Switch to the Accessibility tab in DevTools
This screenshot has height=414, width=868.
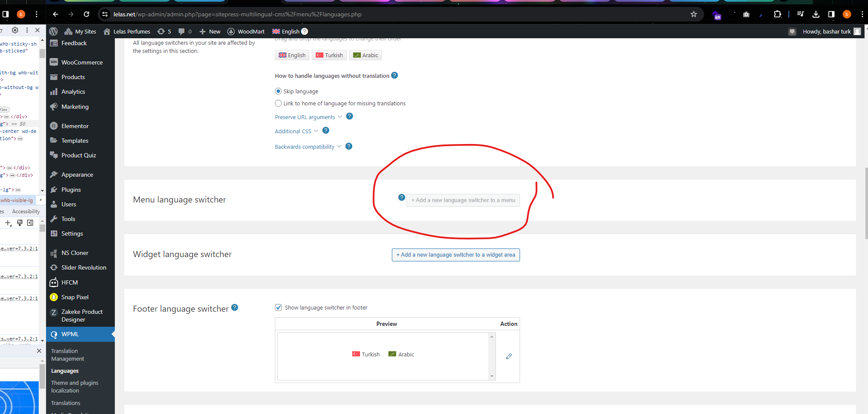[x=26, y=212]
